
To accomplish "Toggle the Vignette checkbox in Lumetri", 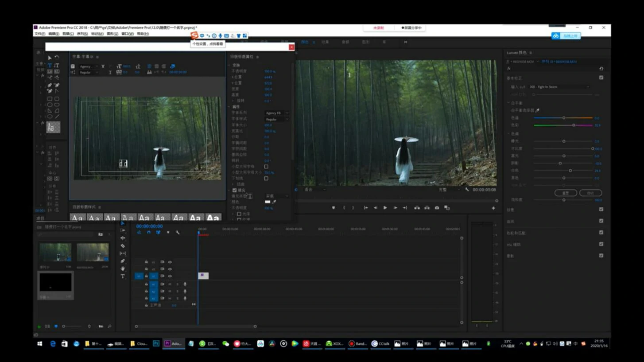I will click(601, 255).
